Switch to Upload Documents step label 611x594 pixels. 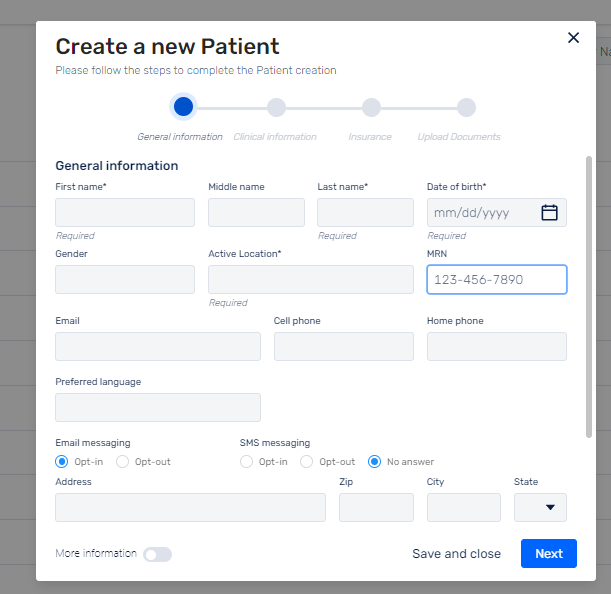point(459,137)
